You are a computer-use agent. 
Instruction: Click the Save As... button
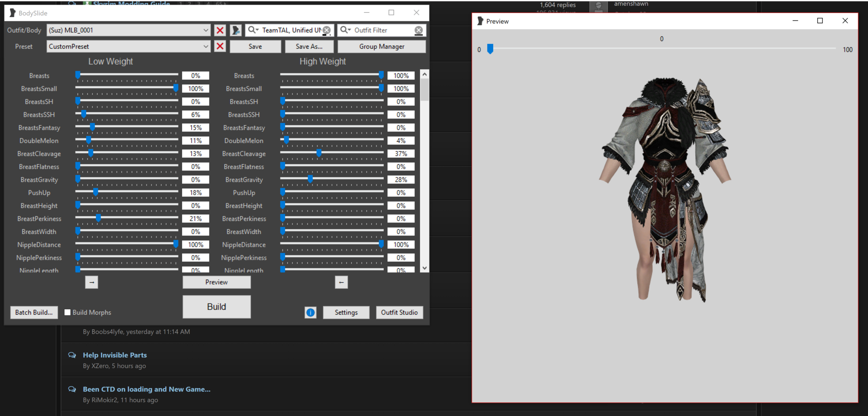(309, 47)
